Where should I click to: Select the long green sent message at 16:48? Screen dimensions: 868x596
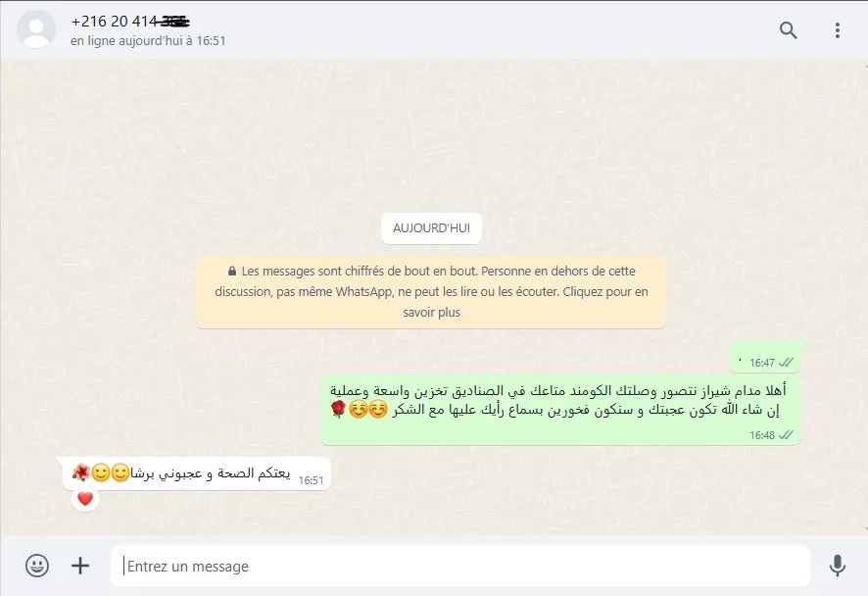(560, 411)
